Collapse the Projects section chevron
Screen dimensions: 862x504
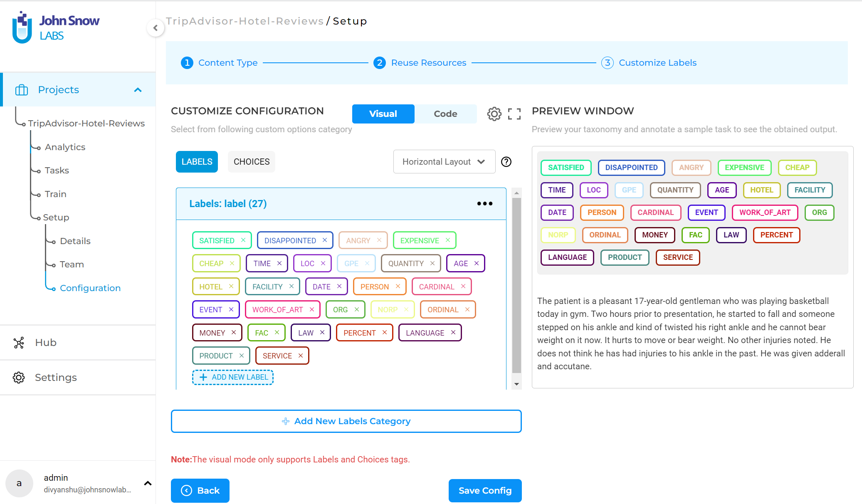[138, 90]
